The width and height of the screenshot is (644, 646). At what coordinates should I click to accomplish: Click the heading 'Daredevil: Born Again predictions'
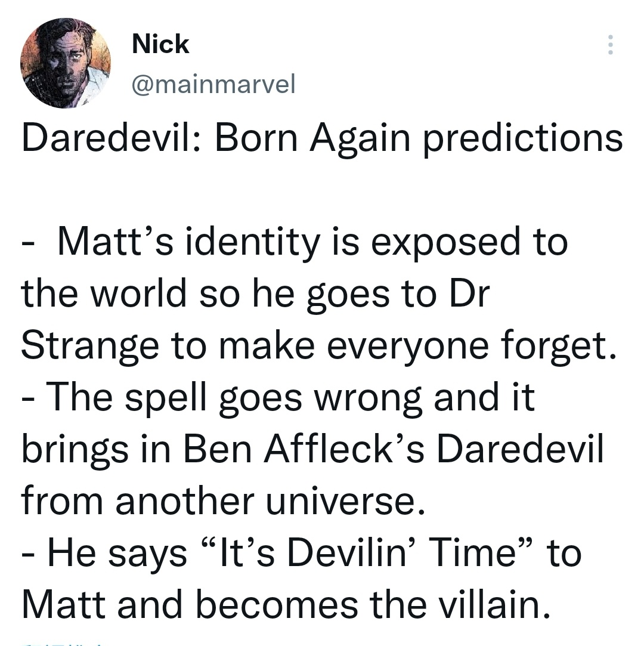tap(322, 138)
